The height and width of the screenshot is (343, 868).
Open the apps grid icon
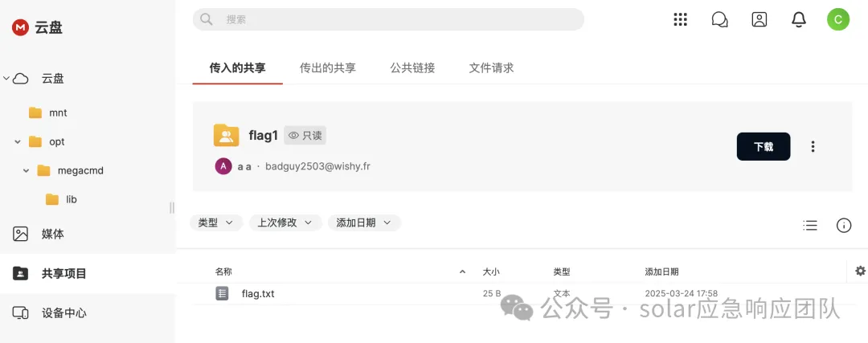click(x=680, y=19)
